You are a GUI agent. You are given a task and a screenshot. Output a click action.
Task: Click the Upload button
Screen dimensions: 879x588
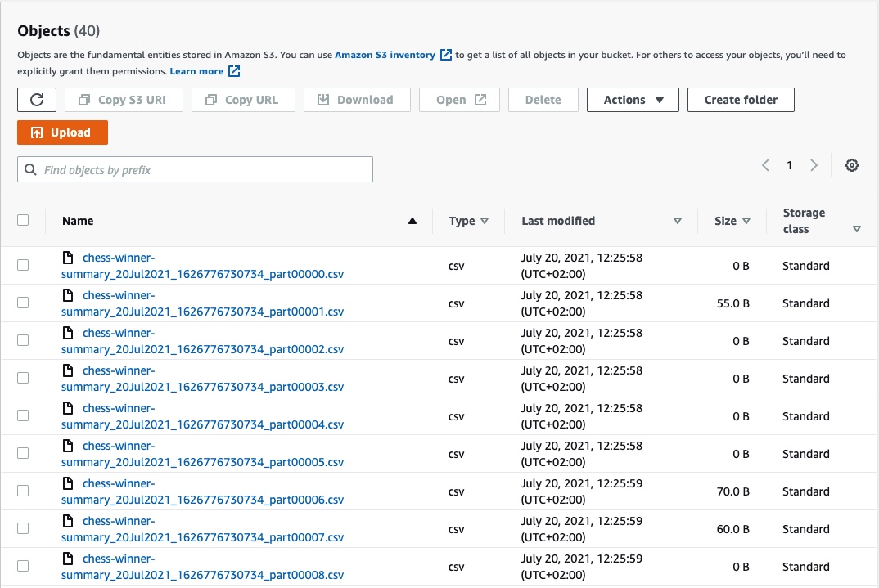62,132
